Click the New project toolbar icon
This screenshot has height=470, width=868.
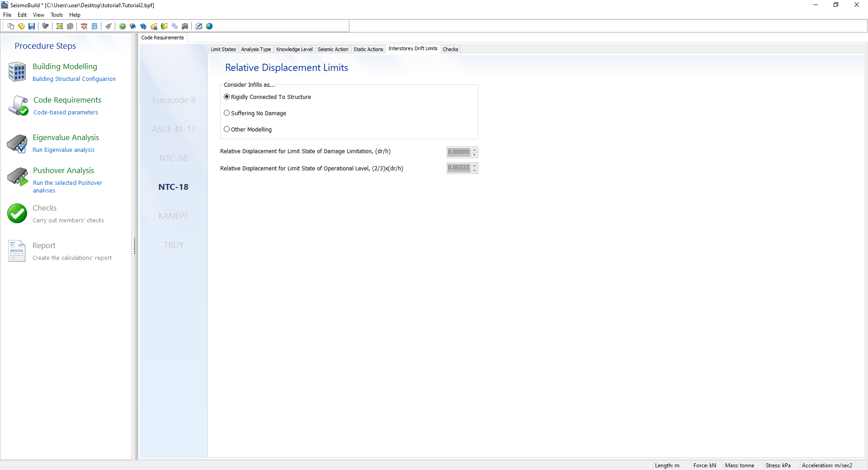coord(11,26)
